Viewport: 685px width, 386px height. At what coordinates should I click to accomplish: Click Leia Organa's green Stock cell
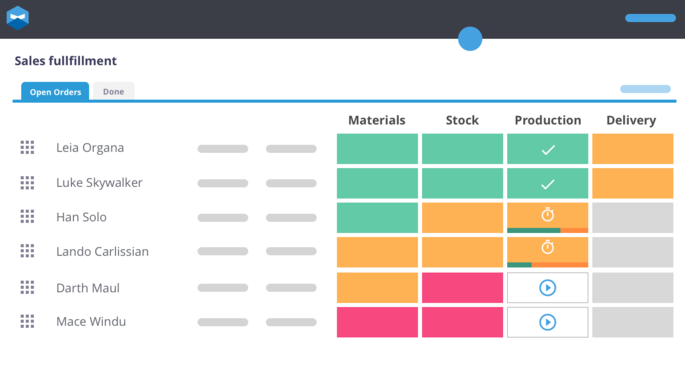pos(462,149)
